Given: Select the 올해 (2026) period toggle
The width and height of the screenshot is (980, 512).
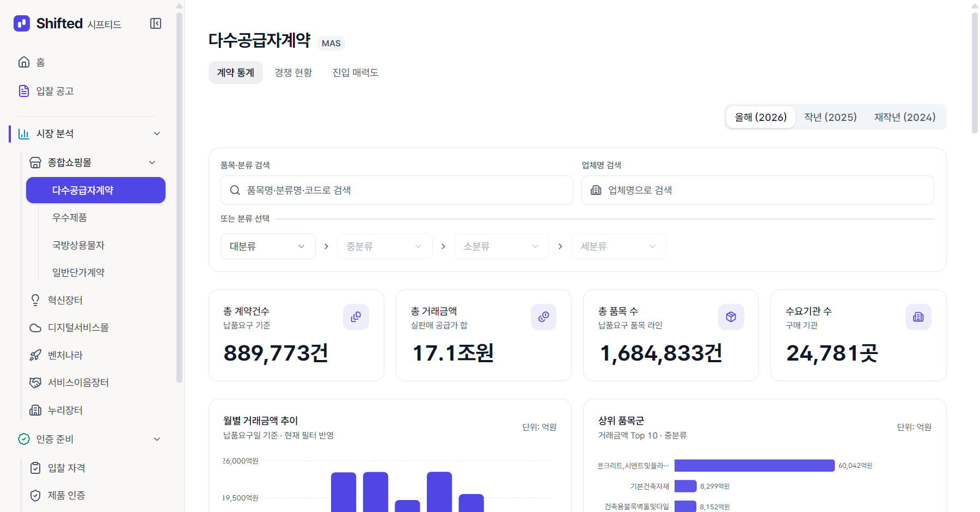Looking at the screenshot, I should coord(761,117).
